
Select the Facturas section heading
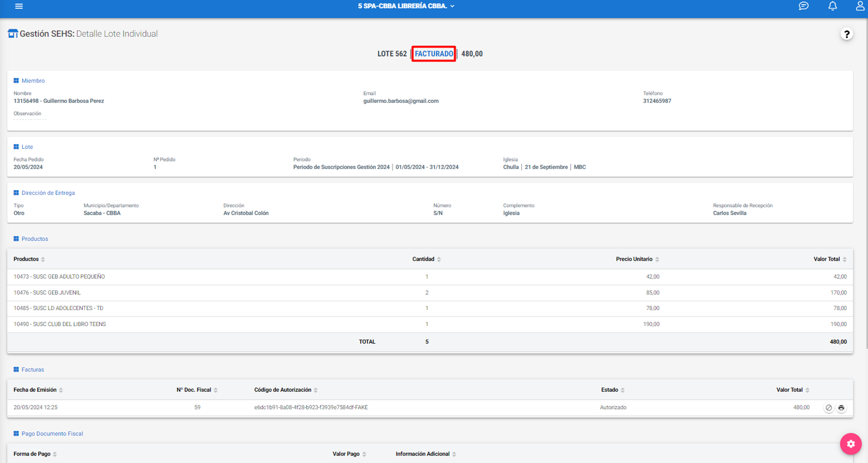coord(33,370)
